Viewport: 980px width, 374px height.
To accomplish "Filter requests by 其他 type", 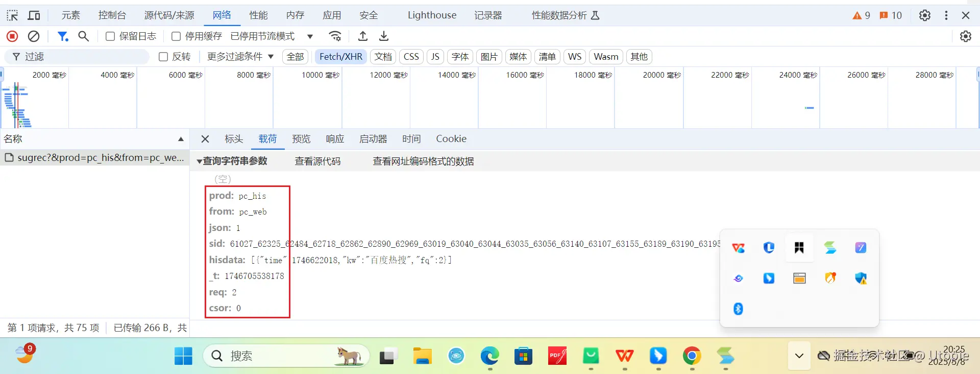I will [x=639, y=57].
